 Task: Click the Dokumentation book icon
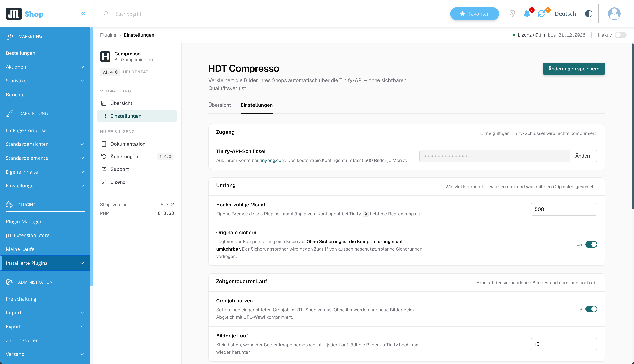click(104, 144)
